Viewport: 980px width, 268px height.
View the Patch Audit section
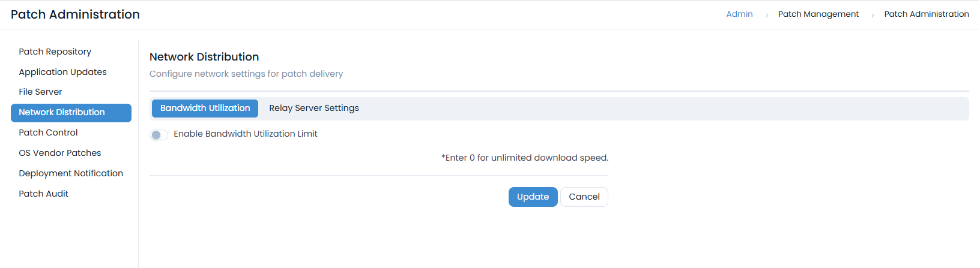click(x=43, y=194)
